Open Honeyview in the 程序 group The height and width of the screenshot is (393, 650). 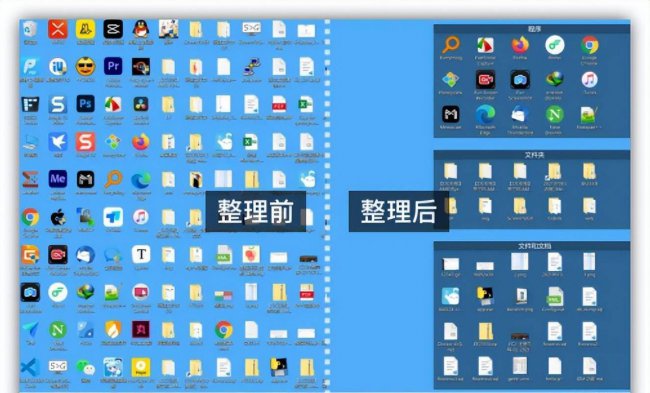(x=451, y=80)
